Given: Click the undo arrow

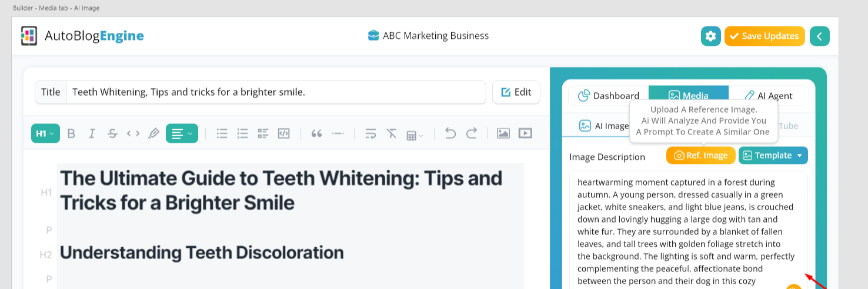Looking at the screenshot, I should click(x=450, y=133).
